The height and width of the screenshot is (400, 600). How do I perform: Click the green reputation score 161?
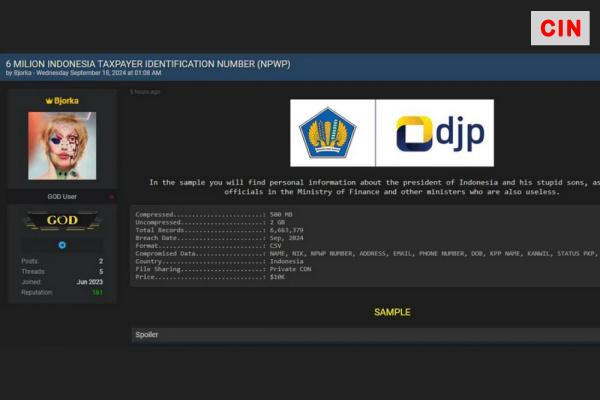pyautogui.click(x=97, y=293)
